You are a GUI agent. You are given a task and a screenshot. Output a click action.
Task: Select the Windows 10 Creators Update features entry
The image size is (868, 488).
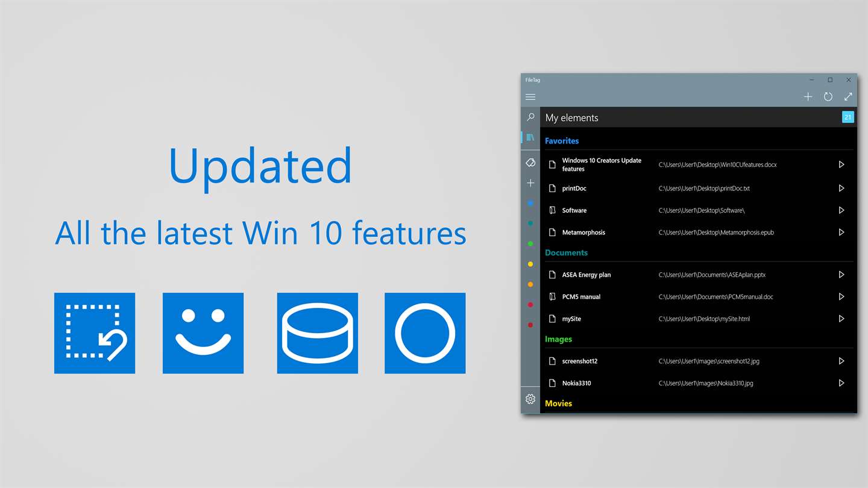pos(602,164)
